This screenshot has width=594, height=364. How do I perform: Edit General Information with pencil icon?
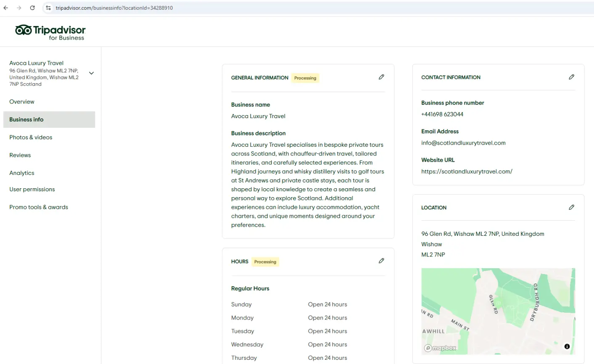pyautogui.click(x=381, y=77)
